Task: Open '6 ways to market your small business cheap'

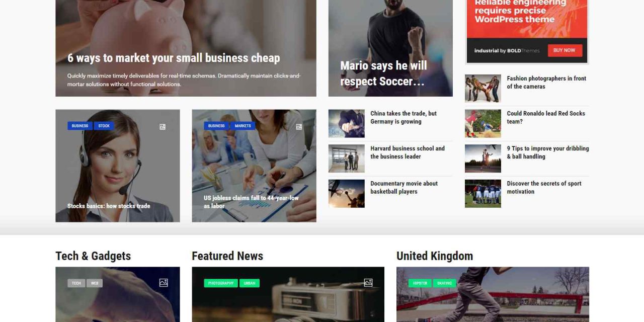Action: pyautogui.click(x=174, y=58)
